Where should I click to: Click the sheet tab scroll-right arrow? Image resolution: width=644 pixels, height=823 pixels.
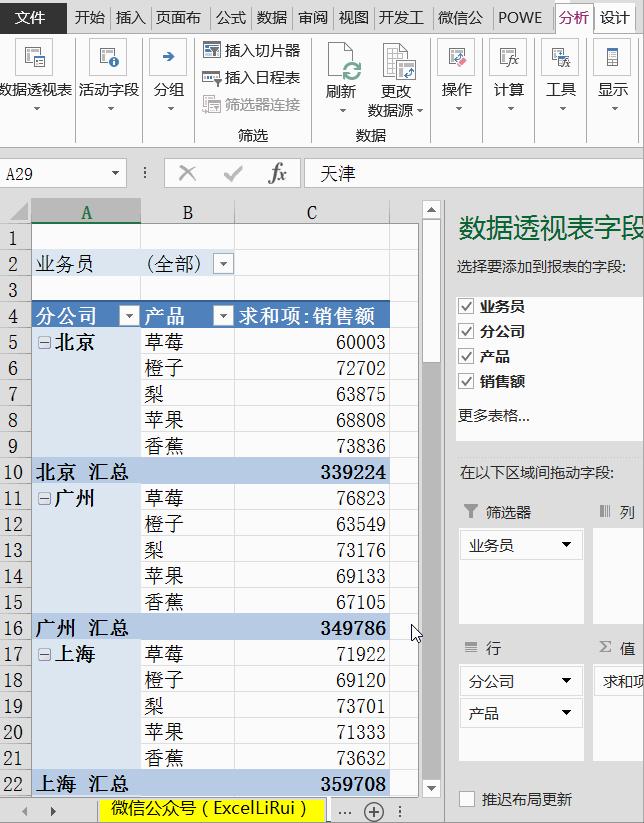click(52, 811)
